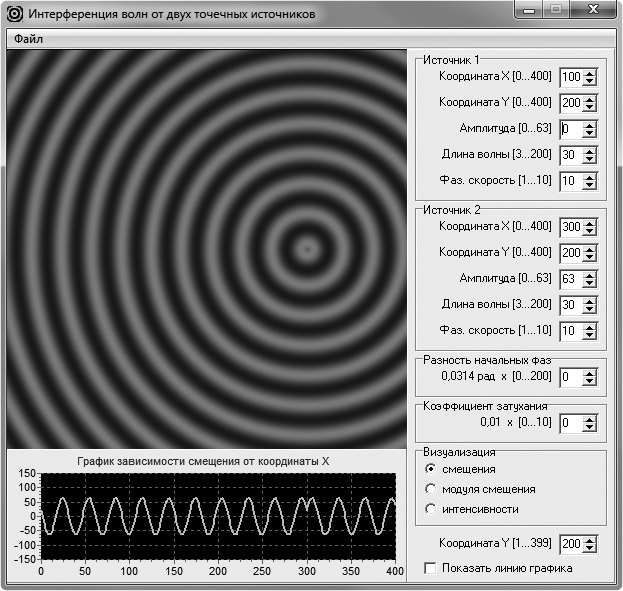Enable Показать линию графика checkbox
Viewport: 623px width, 591px height.
430,568
